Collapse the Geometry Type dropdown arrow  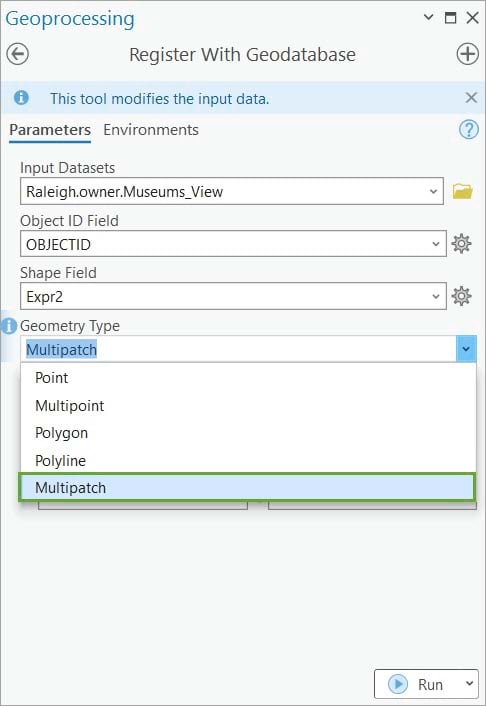click(x=466, y=349)
